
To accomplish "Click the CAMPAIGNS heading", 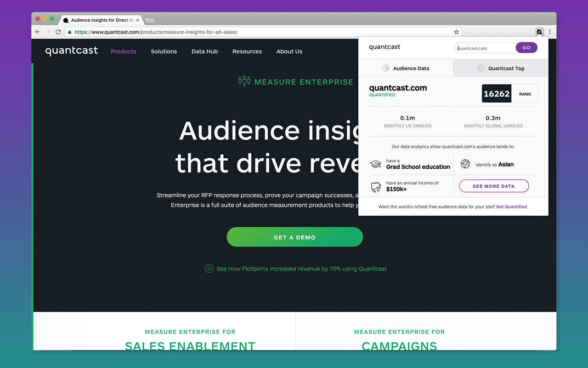I will [x=400, y=346].
